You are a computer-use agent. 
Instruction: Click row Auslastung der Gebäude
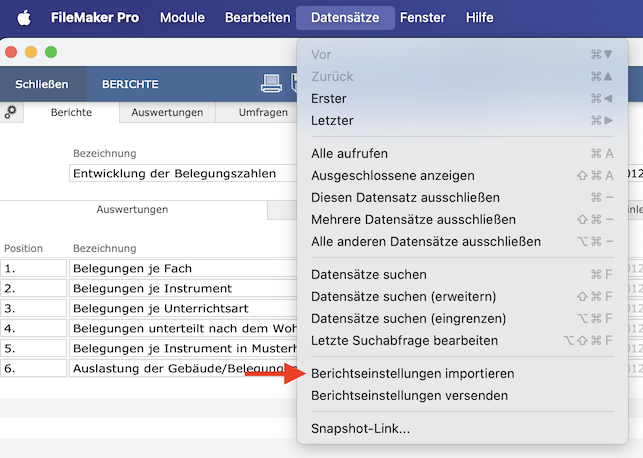[x=183, y=369]
